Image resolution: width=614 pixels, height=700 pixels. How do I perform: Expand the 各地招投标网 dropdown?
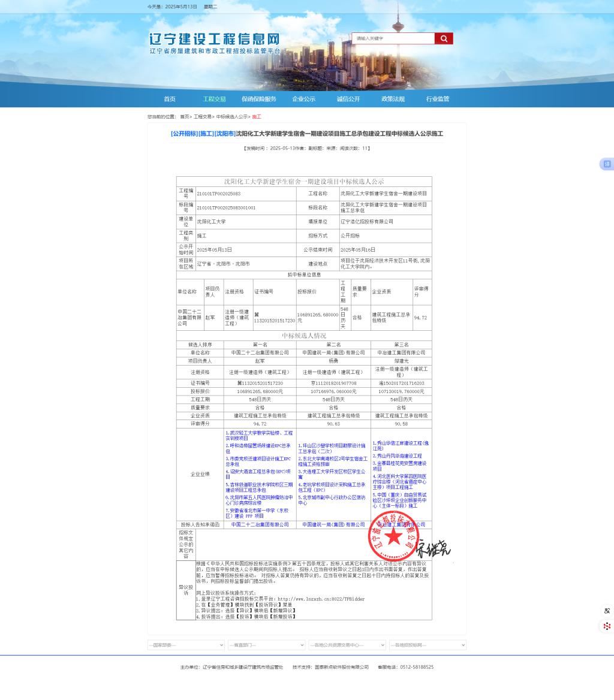428,645
